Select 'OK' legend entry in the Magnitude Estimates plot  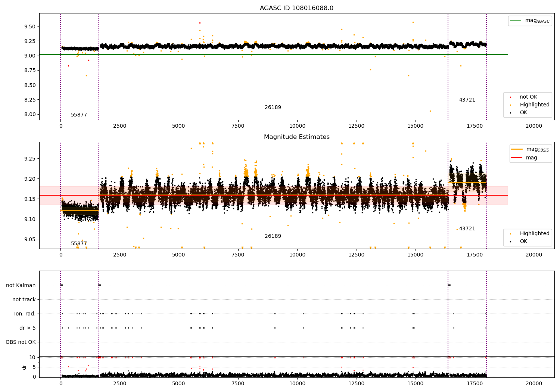(519, 242)
